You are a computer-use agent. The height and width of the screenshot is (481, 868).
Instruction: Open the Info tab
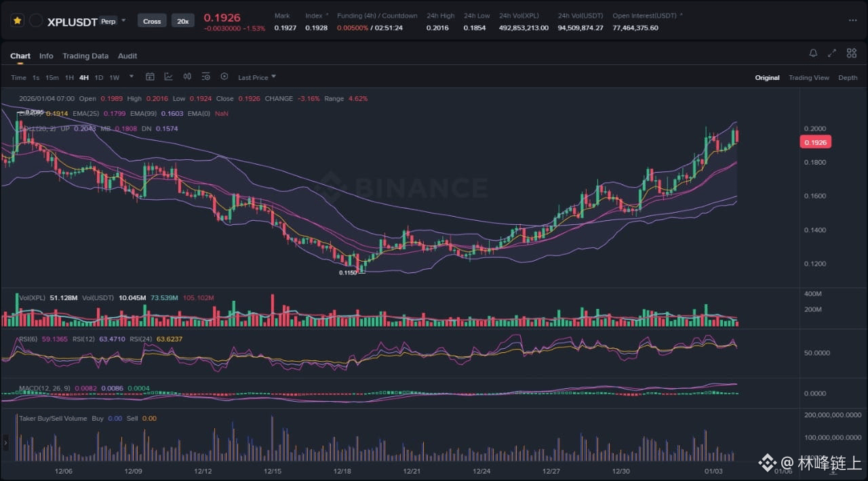(46, 56)
